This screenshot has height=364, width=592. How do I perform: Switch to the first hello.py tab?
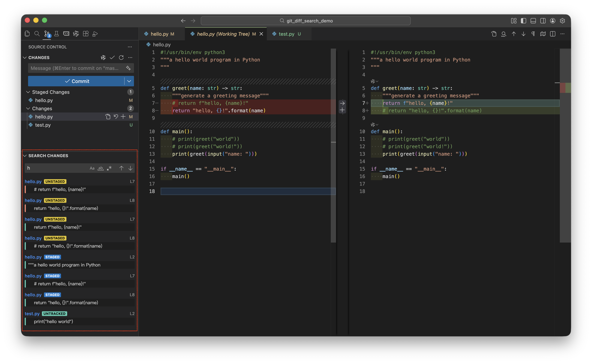click(x=159, y=34)
